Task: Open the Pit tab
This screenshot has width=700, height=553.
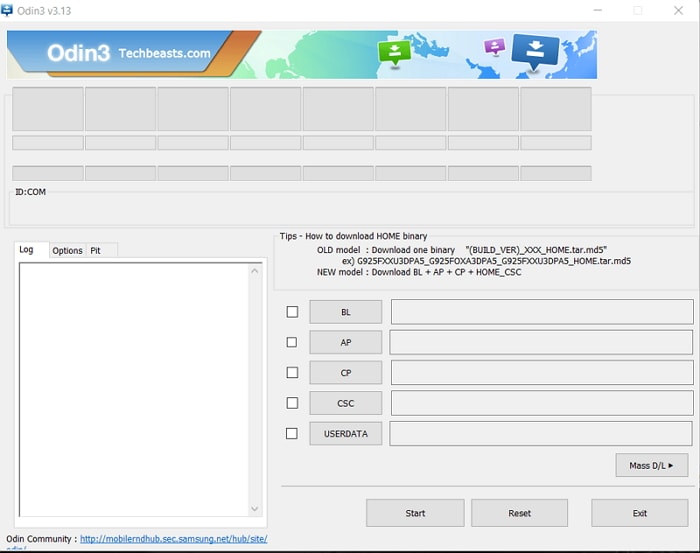Action: coord(96,250)
